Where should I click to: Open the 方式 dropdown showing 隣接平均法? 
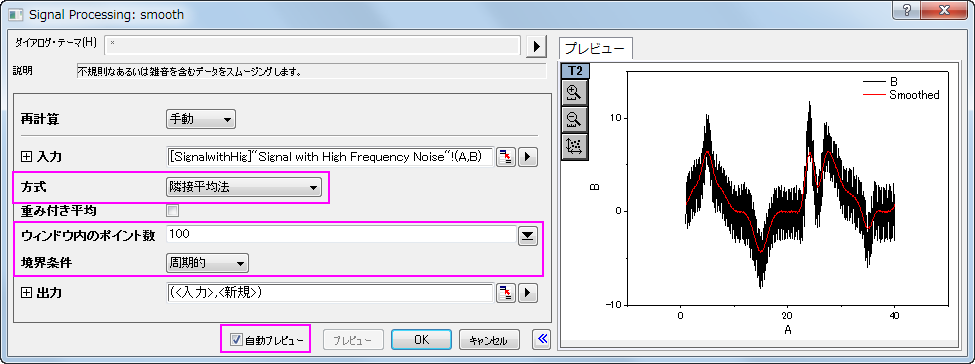pos(244,186)
